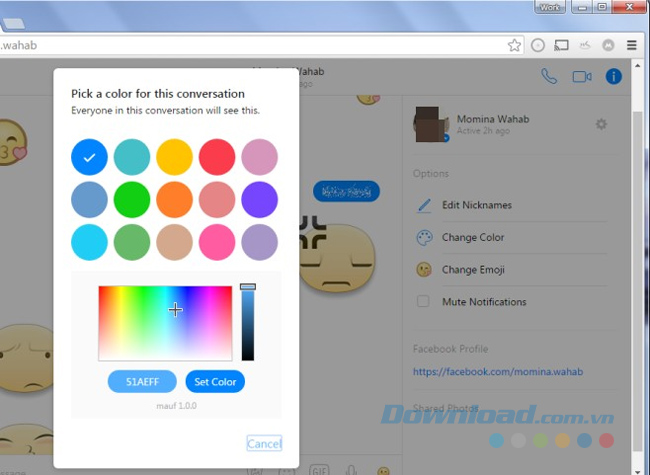Choose the yellow color swatch
This screenshot has height=475, width=650.
[x=174, y=157]
